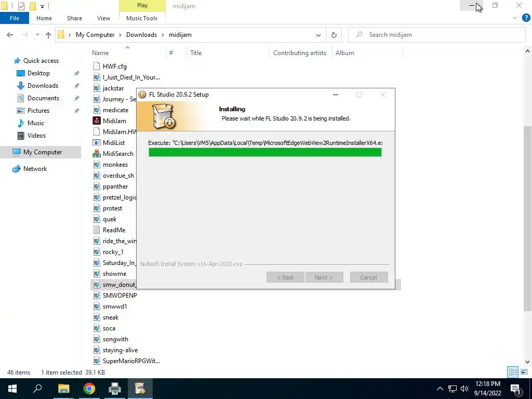Select the Music Tools ribbon tab
532x399 pixels.
[x=142, y=18]
